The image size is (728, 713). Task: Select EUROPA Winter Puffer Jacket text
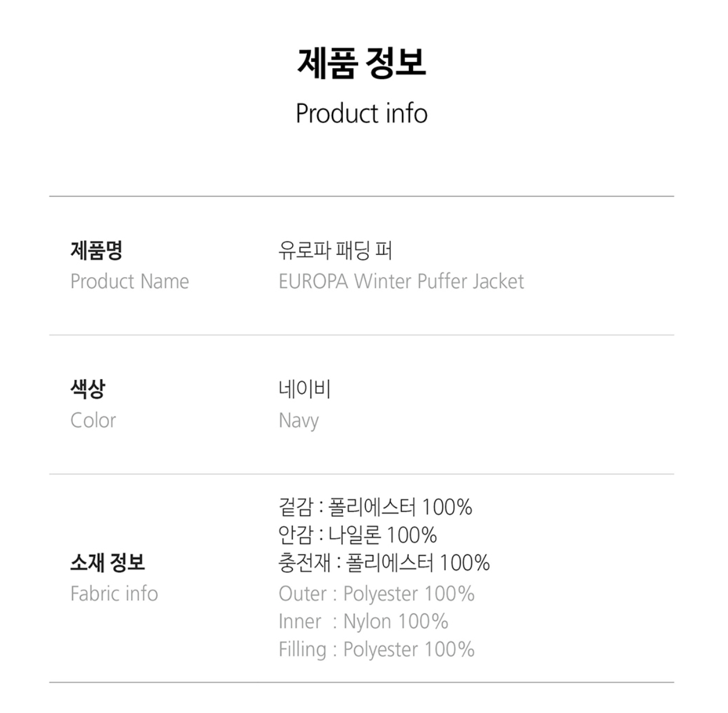(x=401, y=281)
